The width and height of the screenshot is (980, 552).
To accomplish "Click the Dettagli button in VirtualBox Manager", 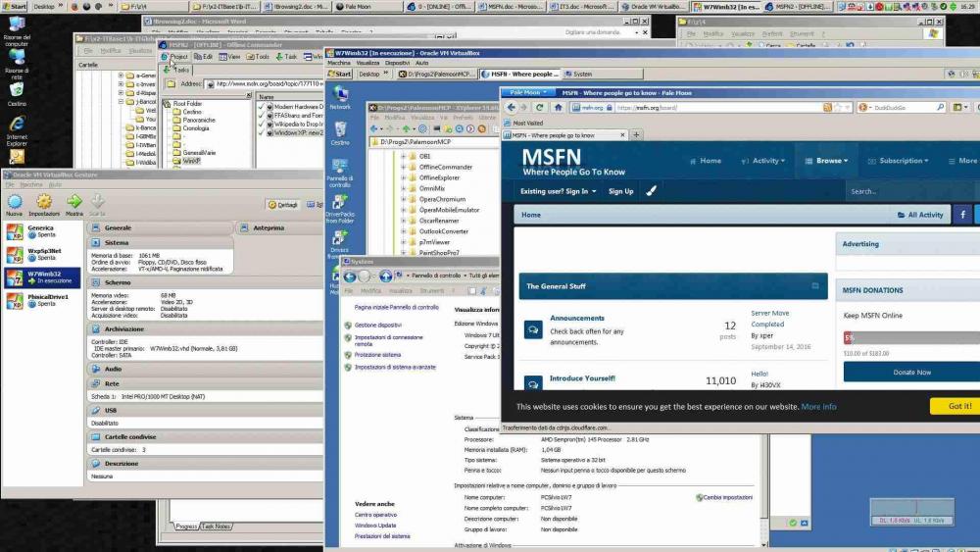I will point(283,205).
